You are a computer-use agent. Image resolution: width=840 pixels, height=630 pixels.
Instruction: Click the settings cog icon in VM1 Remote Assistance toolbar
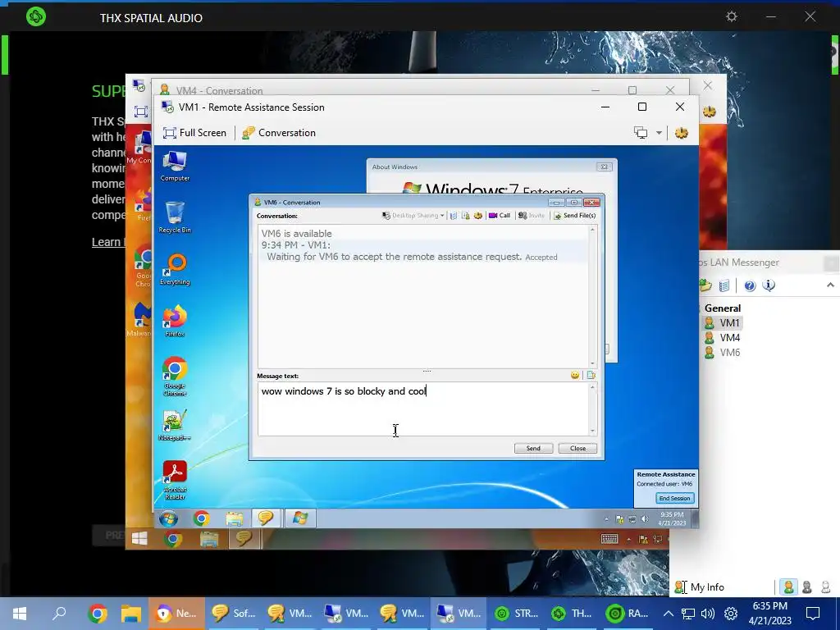click(682, 133)
